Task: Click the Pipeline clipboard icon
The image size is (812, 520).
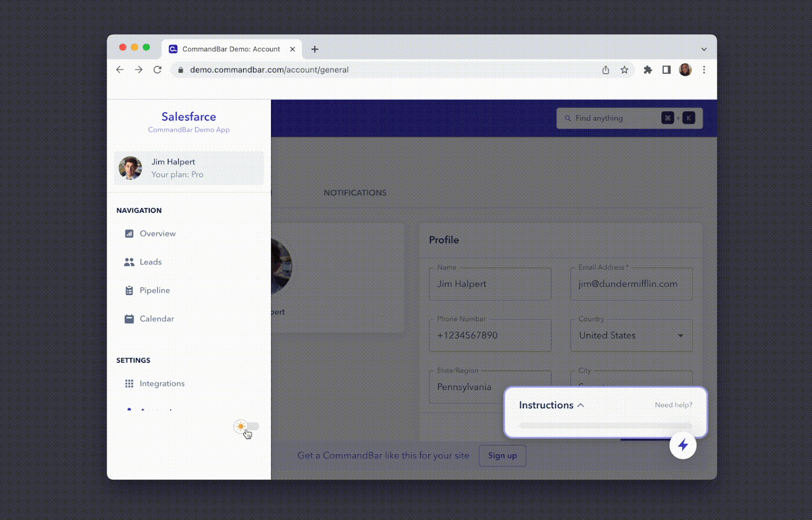Action: 129,290
